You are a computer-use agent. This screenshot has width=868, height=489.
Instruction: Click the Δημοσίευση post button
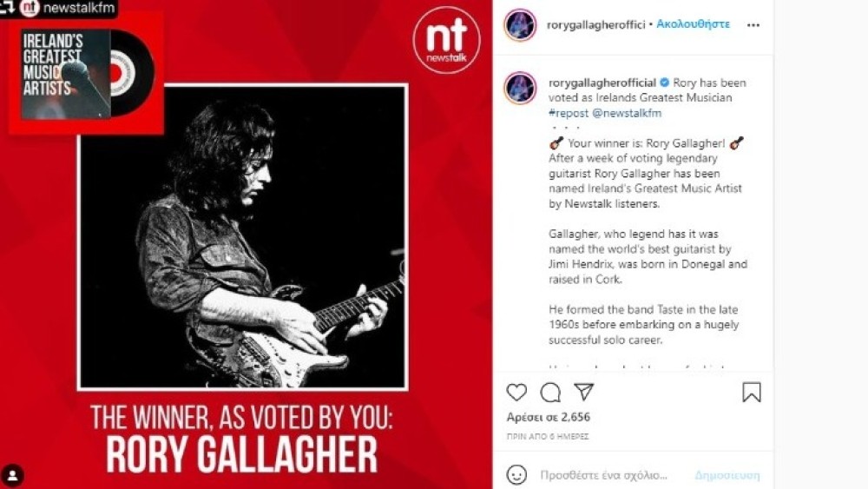(x=727, y=475)
